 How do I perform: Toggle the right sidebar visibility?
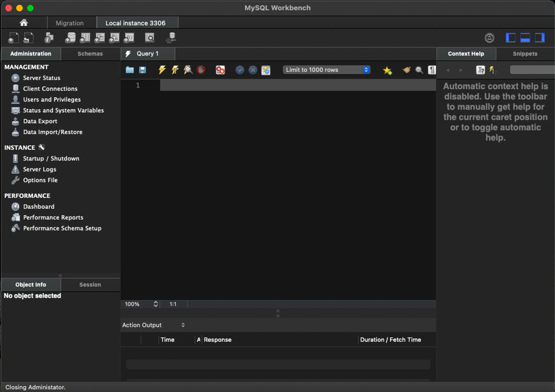540,38
